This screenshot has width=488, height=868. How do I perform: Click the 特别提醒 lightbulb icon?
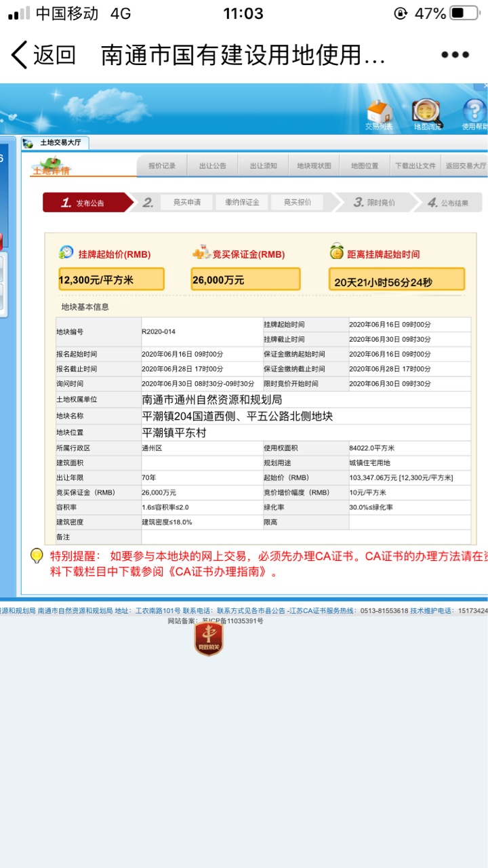37,556
